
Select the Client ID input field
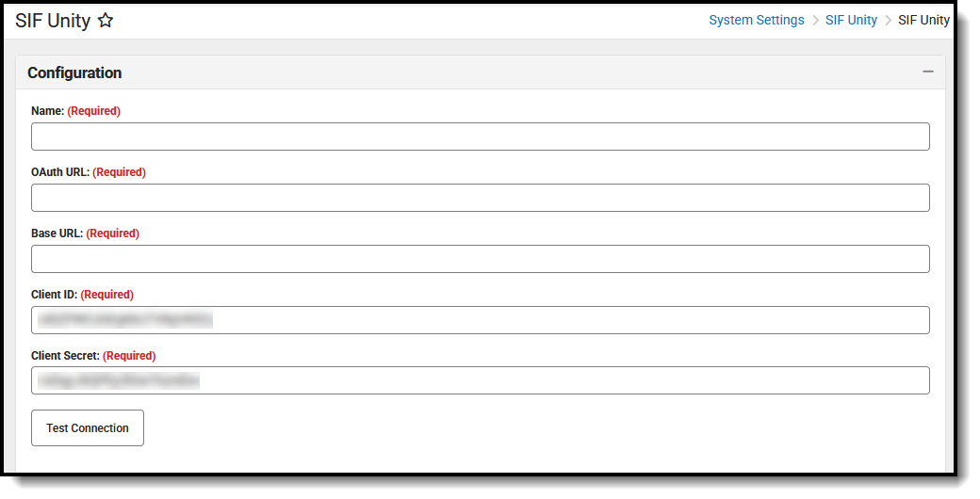480,320
